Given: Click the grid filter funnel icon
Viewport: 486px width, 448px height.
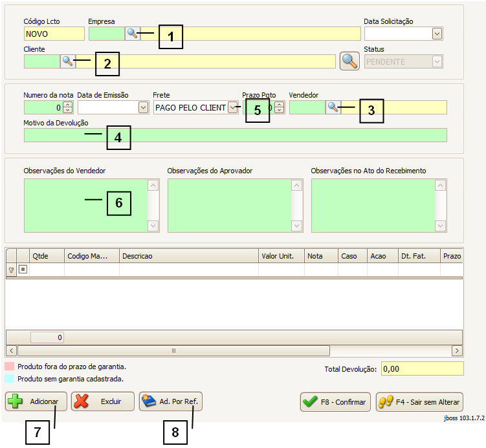Looking at the screenshot, I should (11, 270).
